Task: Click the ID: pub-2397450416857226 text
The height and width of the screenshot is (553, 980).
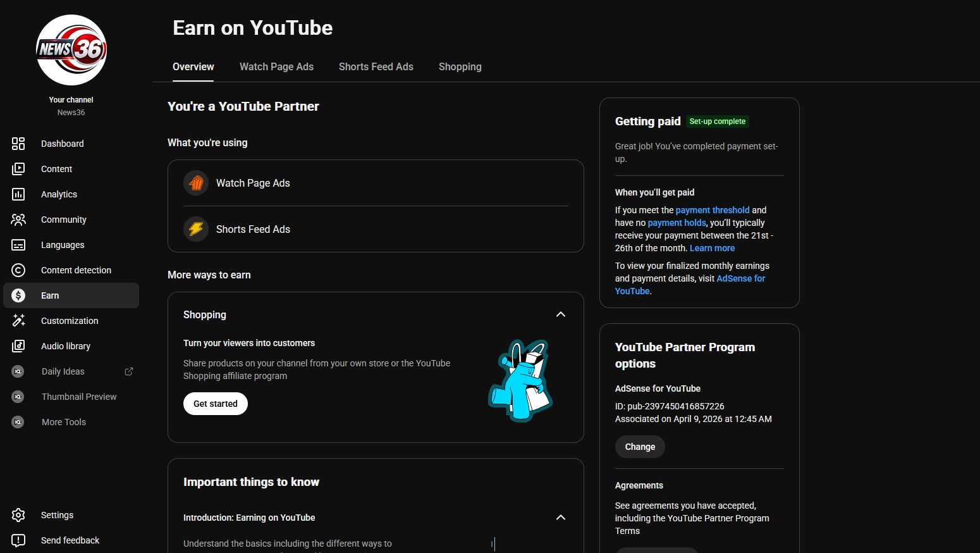Action: [670, 406]
